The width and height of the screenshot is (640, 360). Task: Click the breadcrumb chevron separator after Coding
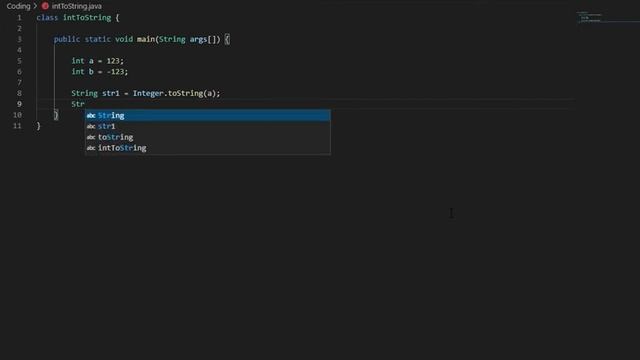coord(35,6)
